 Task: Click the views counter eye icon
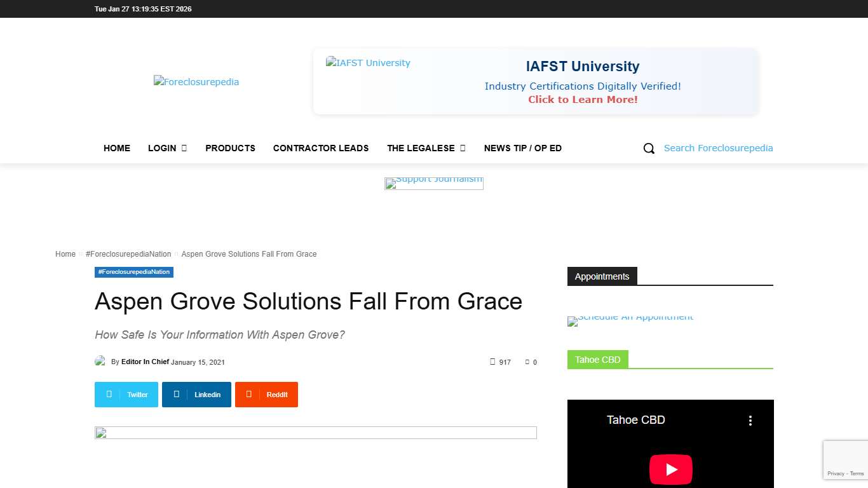(x=492, y=362)
